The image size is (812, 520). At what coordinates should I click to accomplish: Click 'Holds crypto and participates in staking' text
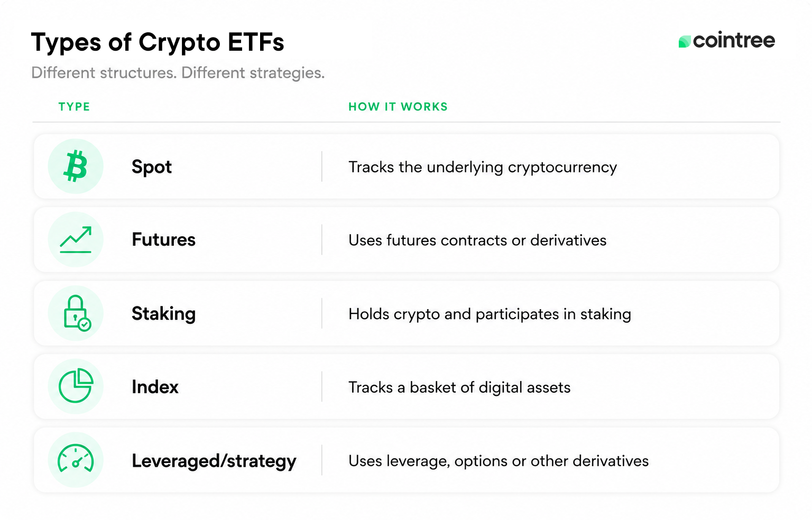[x=490, y=314]
